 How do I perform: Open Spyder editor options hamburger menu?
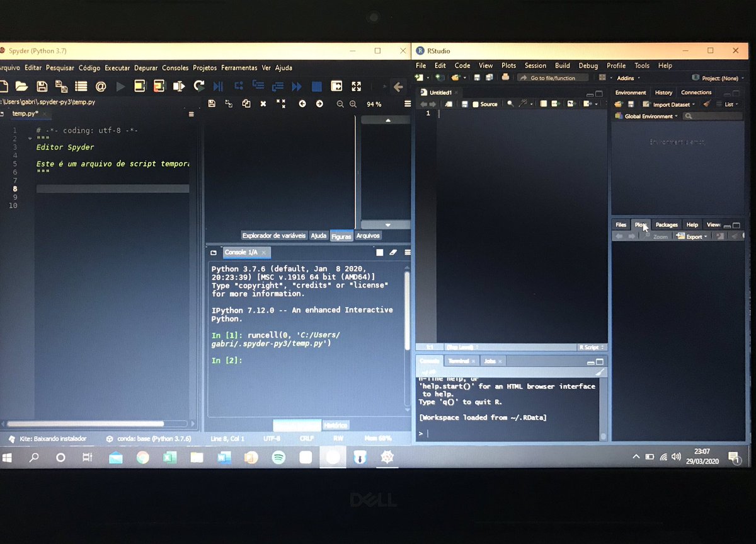point(191,114)
